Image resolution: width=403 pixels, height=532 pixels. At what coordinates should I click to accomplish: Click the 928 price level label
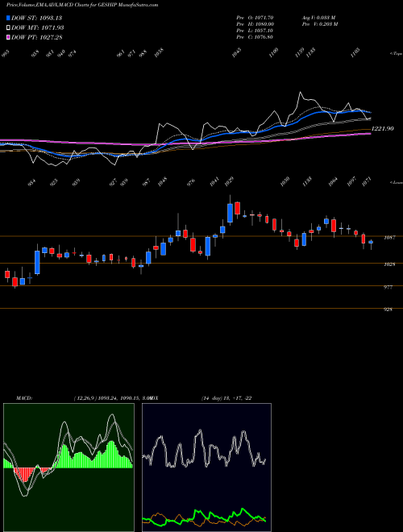pos(388,310)
